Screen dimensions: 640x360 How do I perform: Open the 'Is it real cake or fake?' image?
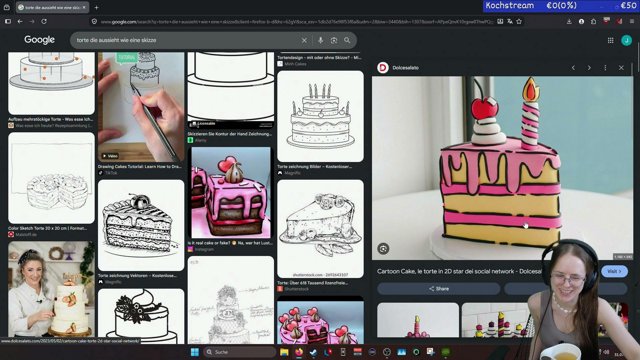[x=231, y=192]
